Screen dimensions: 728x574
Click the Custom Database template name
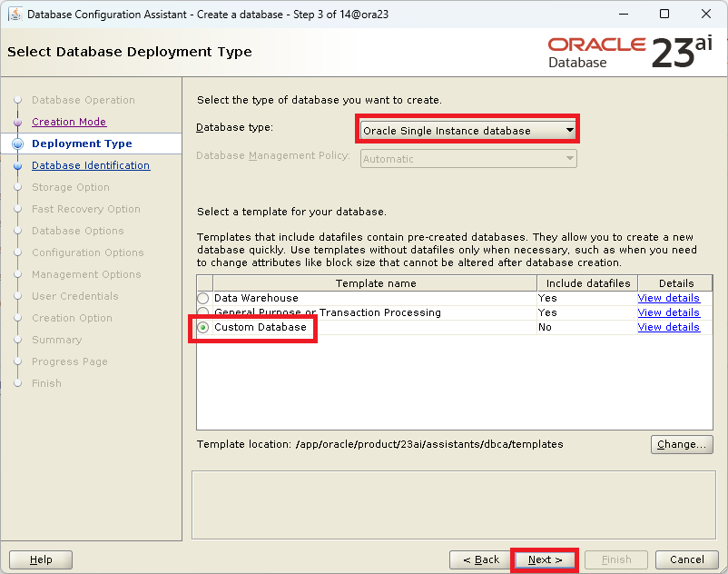[260, 327]
